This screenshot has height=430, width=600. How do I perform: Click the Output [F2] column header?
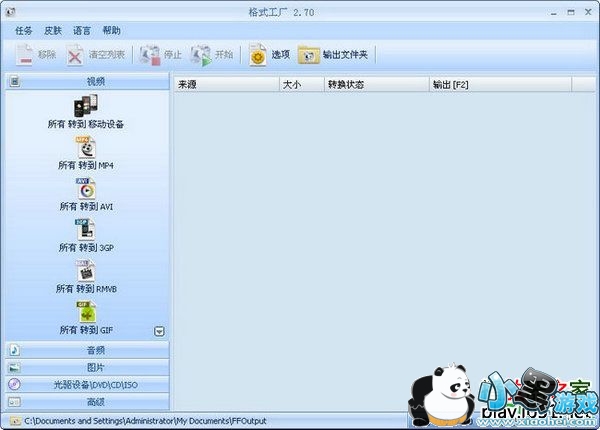(501, 85)
